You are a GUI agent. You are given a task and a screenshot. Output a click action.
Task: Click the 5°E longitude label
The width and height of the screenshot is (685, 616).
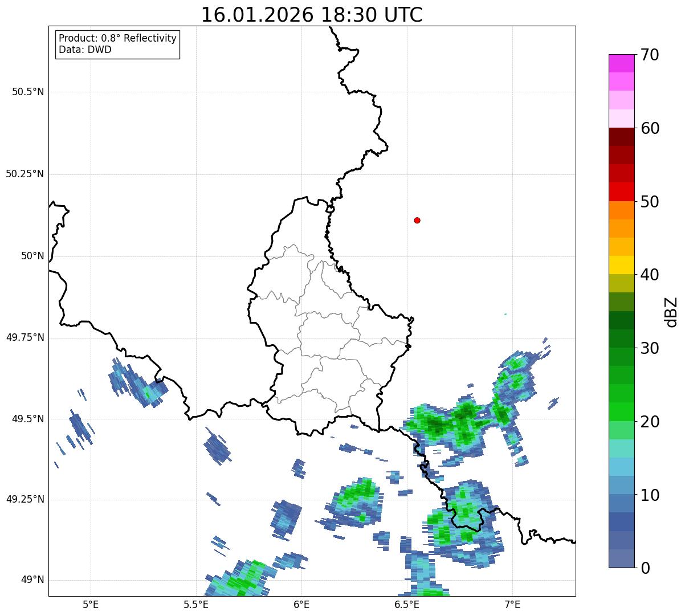pyautogui.click(x=91, y=604)
